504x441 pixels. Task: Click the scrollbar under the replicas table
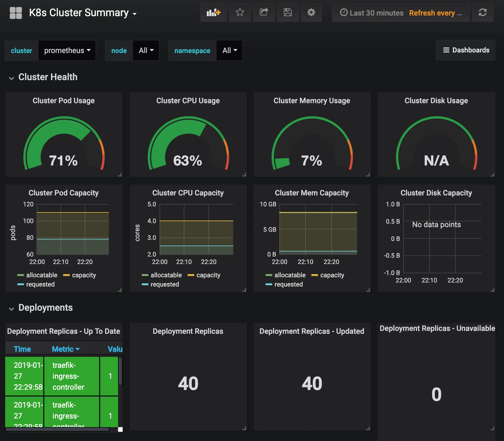pos(58,429)
